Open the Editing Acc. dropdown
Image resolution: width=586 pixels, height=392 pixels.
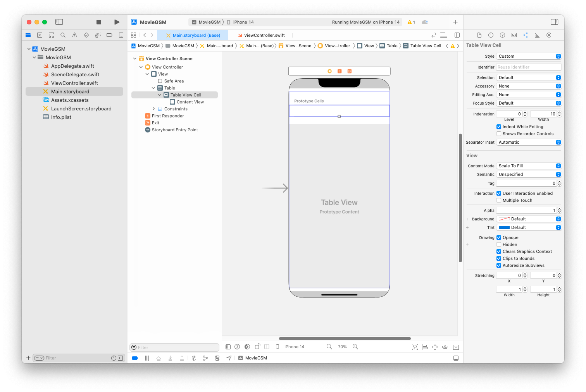(x=529, y=95)
